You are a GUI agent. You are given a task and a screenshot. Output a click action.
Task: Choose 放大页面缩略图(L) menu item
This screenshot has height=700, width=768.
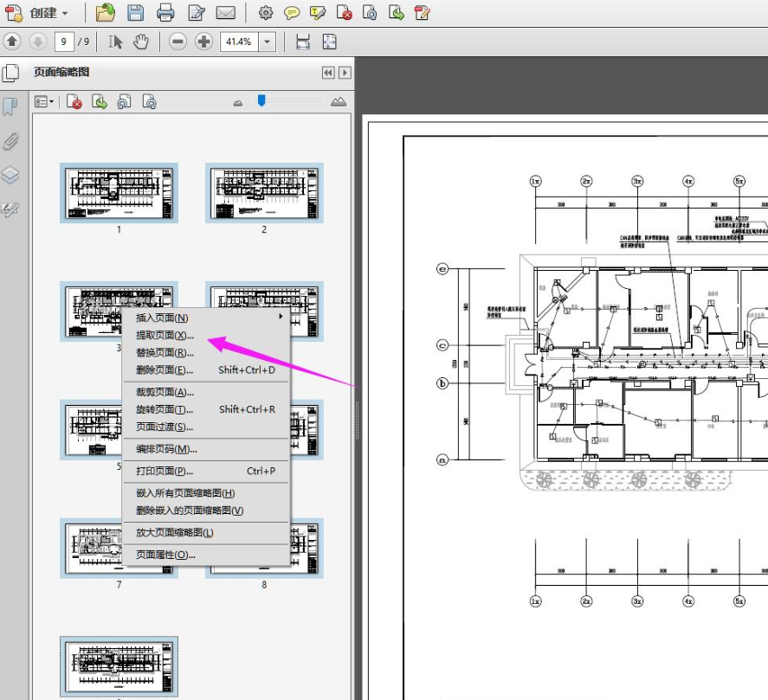click(x=206, y=533)
